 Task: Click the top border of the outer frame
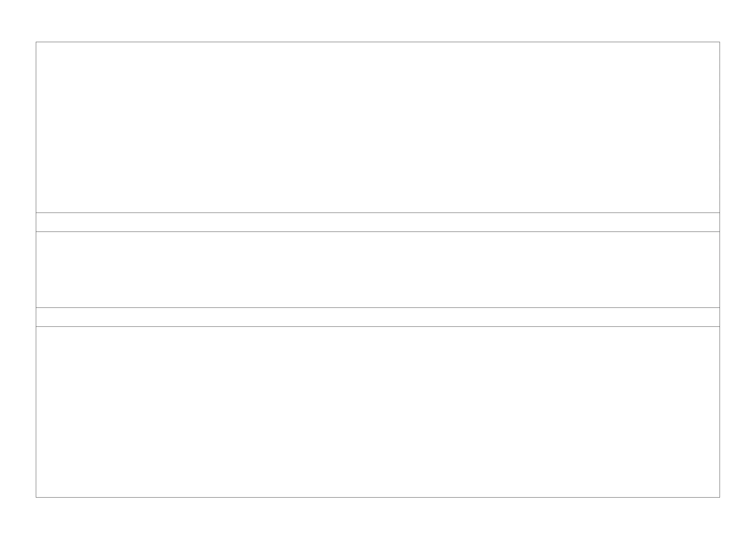378,42
